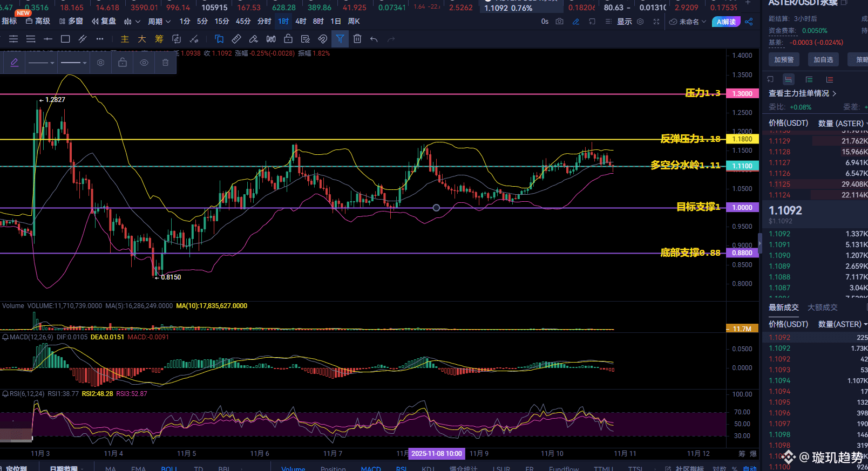Open the 未命名 layout dropdown

click(x=688, y=22)
